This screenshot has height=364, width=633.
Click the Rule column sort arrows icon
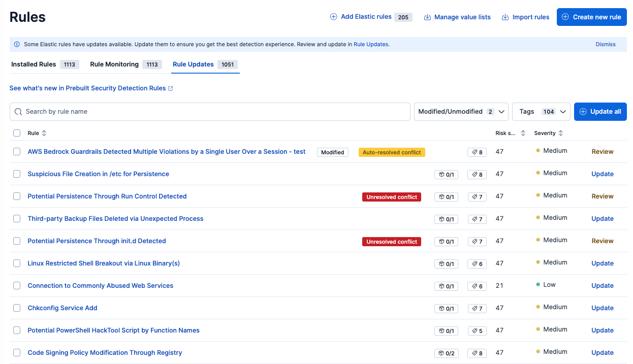44,133
